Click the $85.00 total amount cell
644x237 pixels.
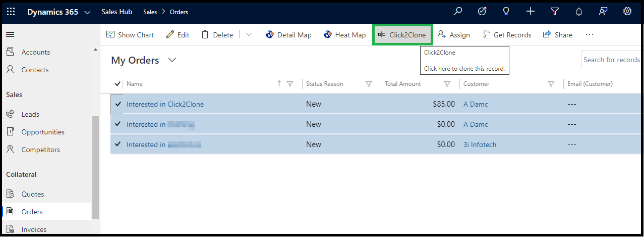[444, 104]
